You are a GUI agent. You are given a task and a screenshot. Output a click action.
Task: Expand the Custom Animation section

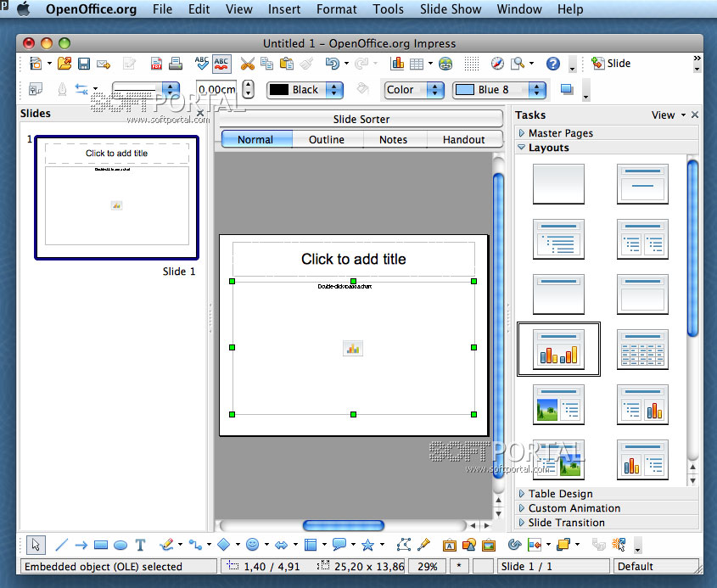[x=607, y=508]
